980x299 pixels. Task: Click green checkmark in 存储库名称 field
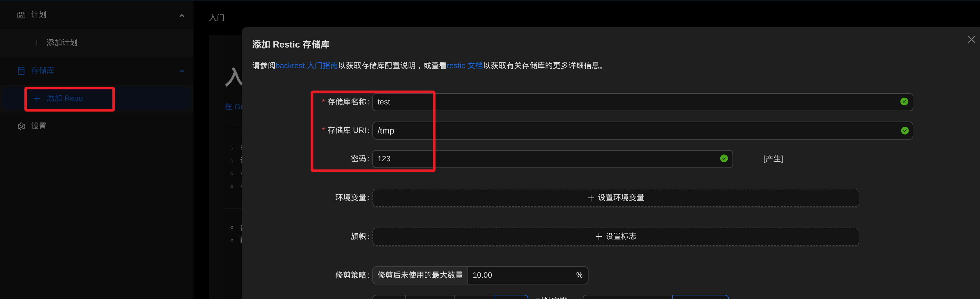(904, 101)
